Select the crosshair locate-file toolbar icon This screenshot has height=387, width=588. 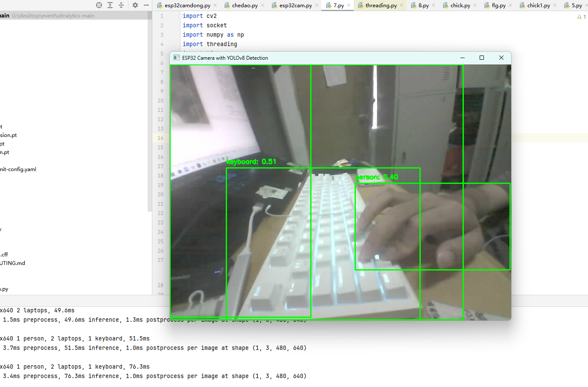click(x=99, y=5)
